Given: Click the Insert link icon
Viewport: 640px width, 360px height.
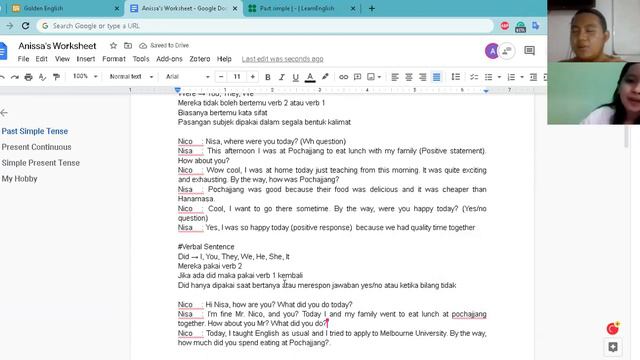Looking at the screenshot, I should [x=344, y=77].
